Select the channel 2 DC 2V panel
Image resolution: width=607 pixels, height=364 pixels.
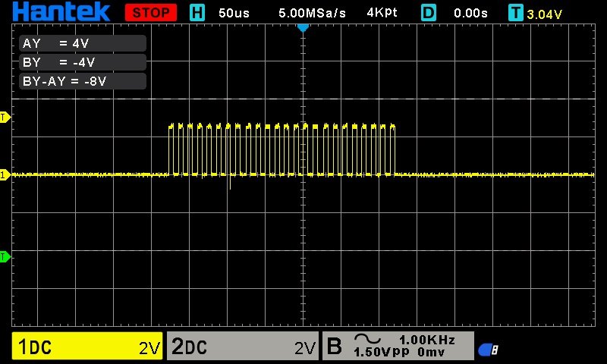[x=243, y=347]
